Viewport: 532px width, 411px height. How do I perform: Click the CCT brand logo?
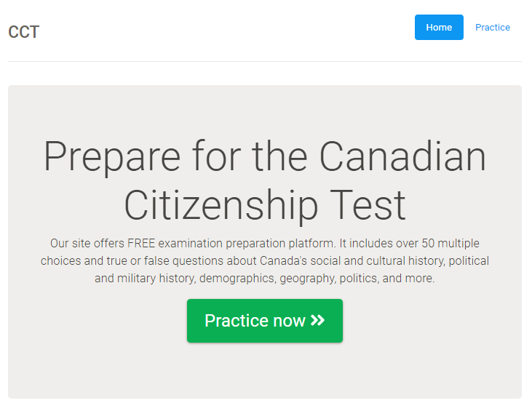coord(24,32)
